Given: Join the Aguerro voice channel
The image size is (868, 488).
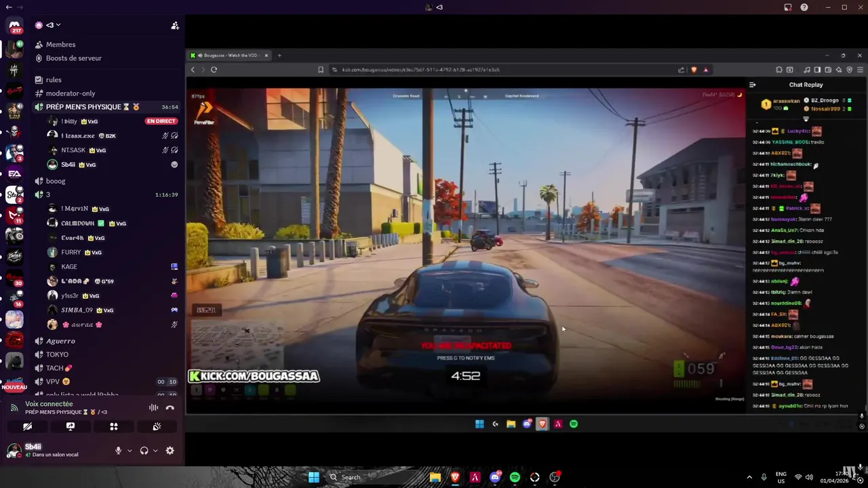Looking at the screenshot, I should click(107, 341).
